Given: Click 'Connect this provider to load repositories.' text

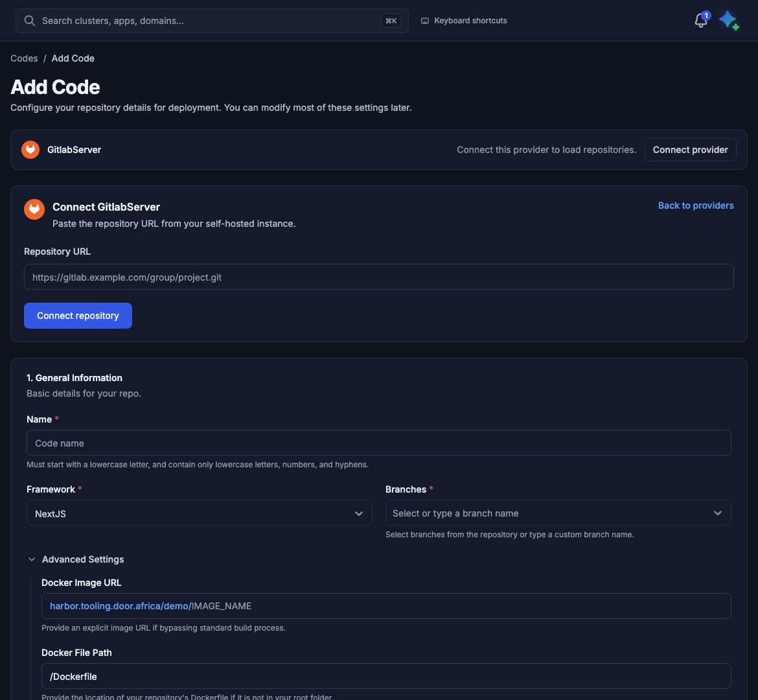Looking at the screenshot, I should point(547,150).
